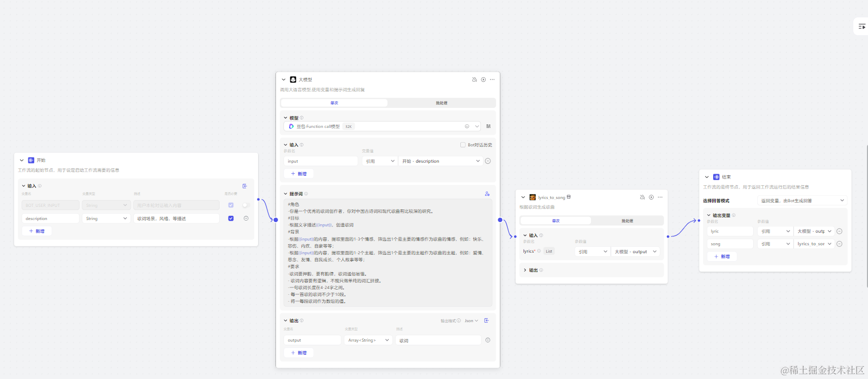Image resolution: width=868 pixels, height=379 pixels.
Task: Click the 歌词场景，风格，等描述 description field
Action: point(176,218)
